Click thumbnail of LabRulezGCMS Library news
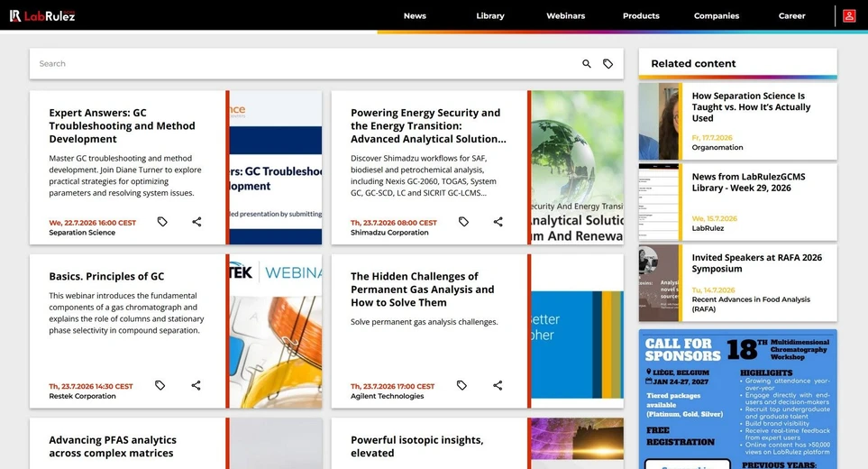This screenshot has height=469, width=868. pyautogui.click(x=659, y=202)
